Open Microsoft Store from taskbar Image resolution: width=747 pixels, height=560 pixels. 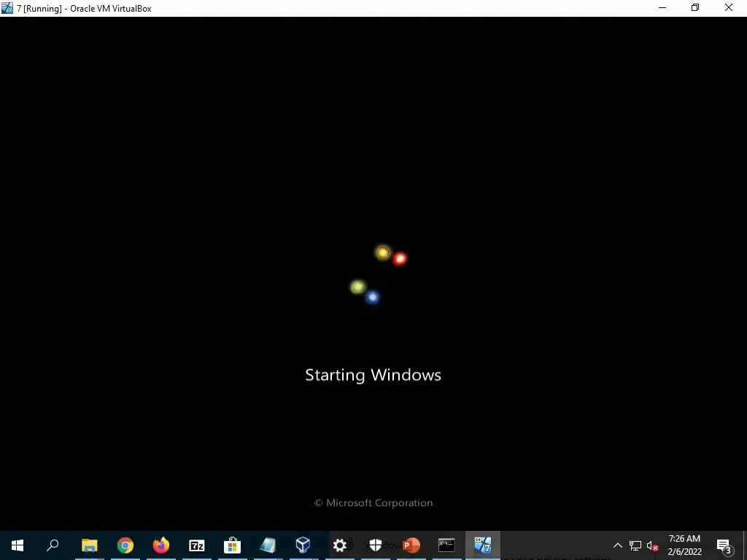tap(233, 545)
